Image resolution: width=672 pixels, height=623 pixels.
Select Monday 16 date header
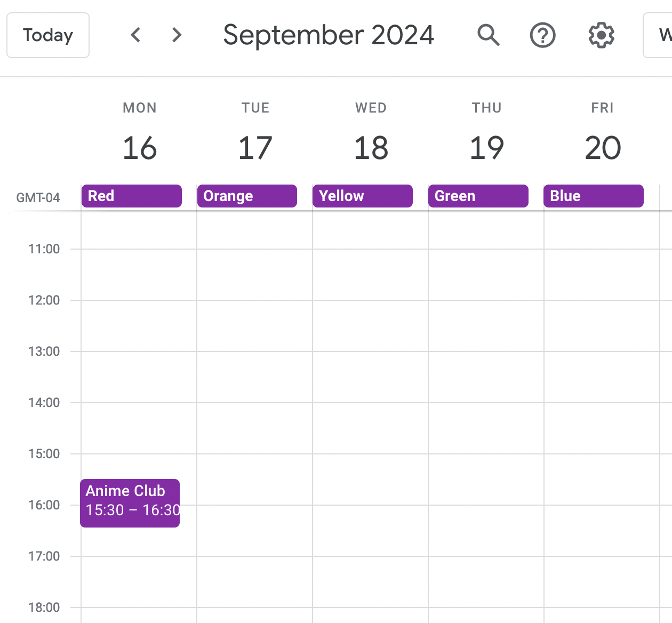tap(140, 148)
